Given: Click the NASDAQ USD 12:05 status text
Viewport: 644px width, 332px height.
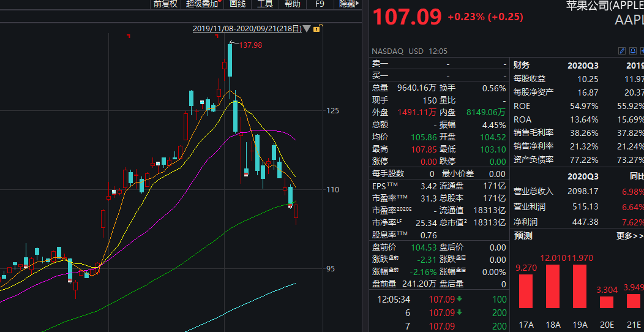Looking at the screenshot, I should (x=410, y=51).
